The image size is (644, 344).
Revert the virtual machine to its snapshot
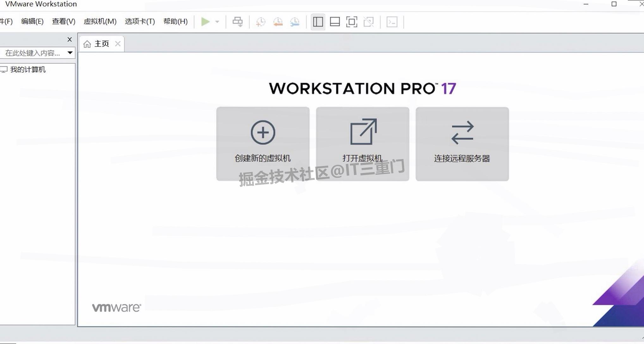[278, 22]
